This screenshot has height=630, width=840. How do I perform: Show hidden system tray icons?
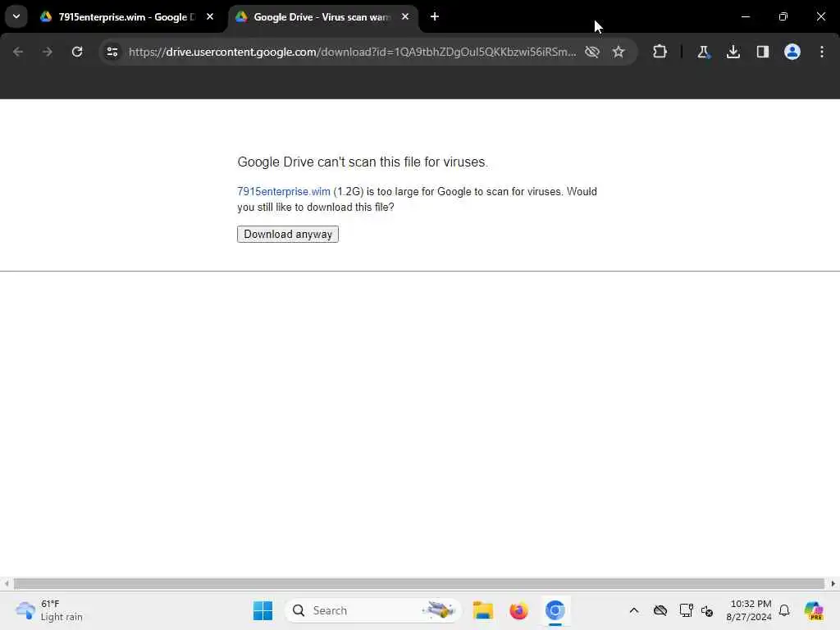pos(634,610)
